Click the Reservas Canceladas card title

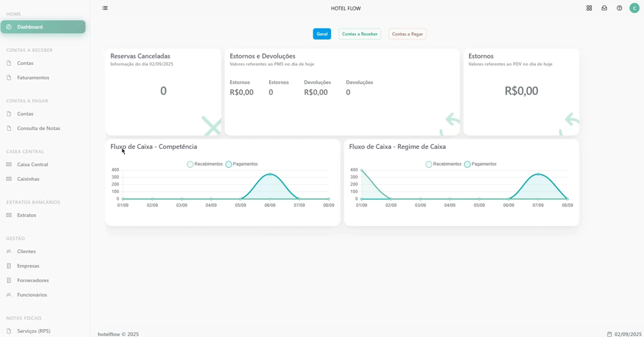(140, 56)
